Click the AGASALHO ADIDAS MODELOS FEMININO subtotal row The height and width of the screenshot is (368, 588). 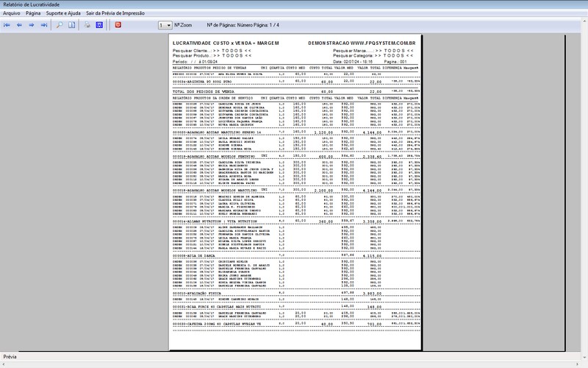click(296, 157)
